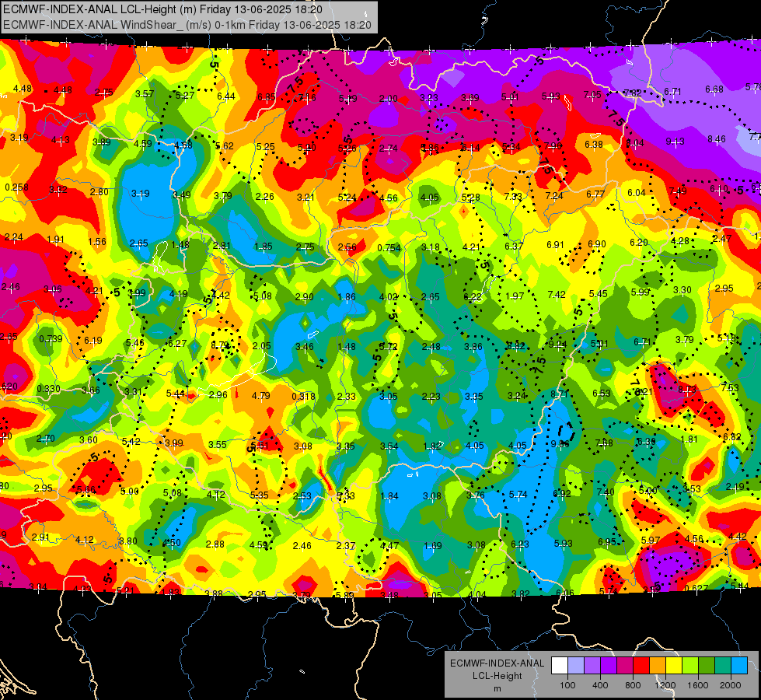Click the wind shear value 6.44
The width and height of the screenshot is (761, 700).
(226, 96)
